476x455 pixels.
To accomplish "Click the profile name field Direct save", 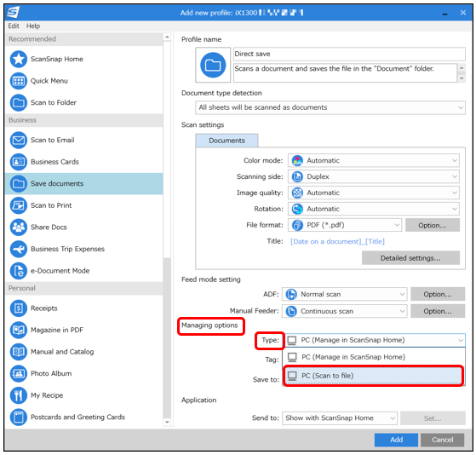I will [349, 54].
